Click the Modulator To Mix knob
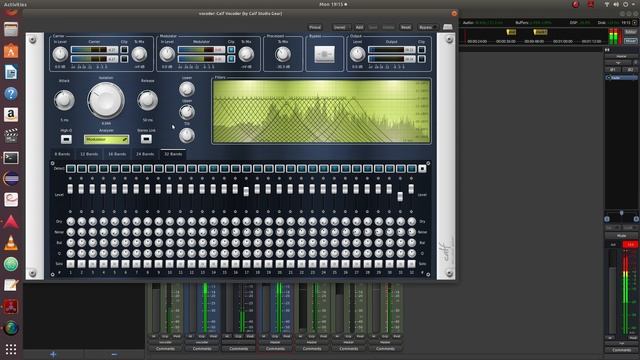Image resolution: width=640 pixels, height=360 pixels. [246, 54]
